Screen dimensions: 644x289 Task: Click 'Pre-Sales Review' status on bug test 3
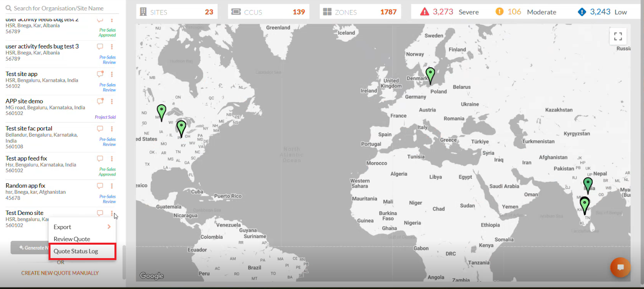click(x=108, y=60)
